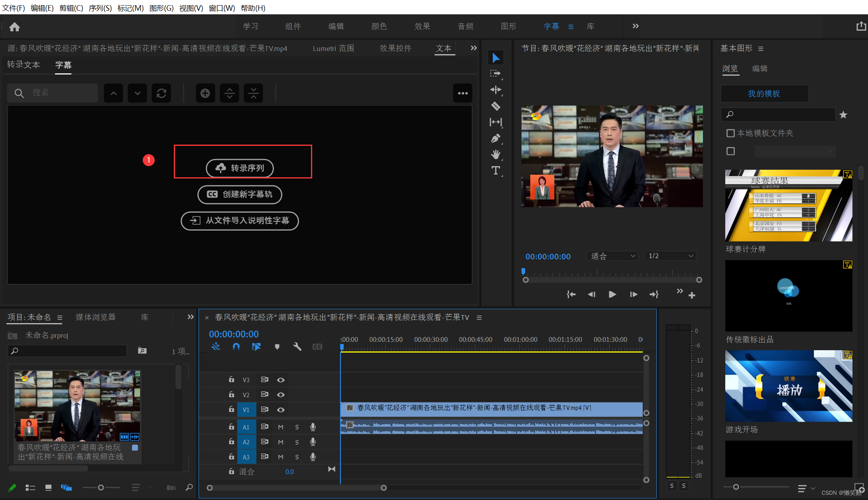Select the Type tool
Screen dimensions: 868x500
point(496,171)
